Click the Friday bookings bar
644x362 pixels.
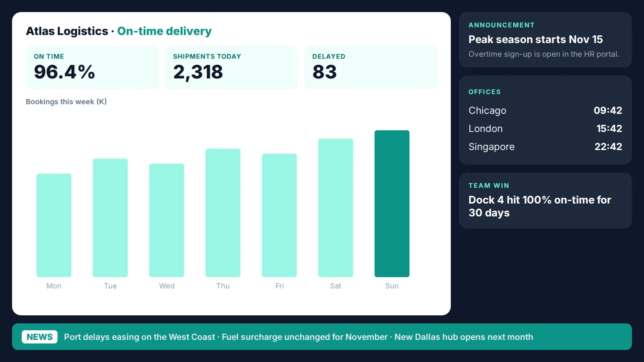coord(279,215)
